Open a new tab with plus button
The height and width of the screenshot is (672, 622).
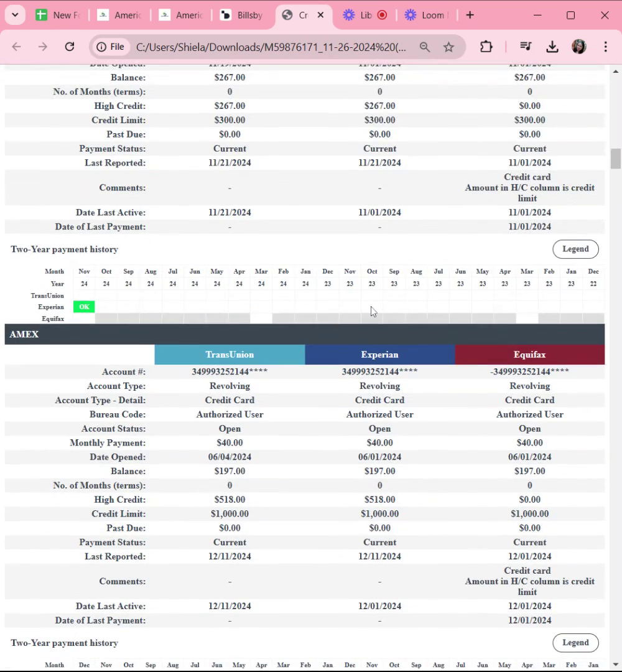(470, 15)
